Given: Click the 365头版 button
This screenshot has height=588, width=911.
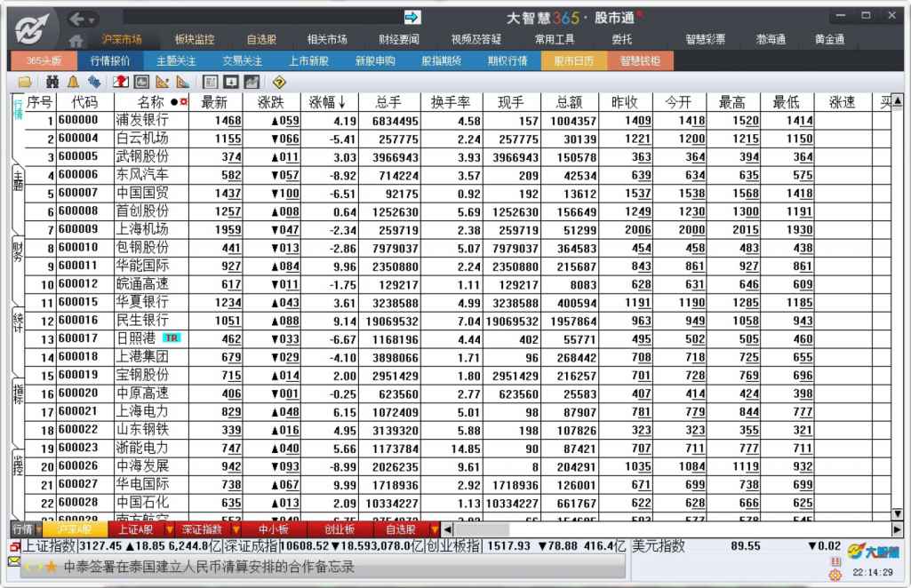Looking at the screenshot, I should pyautogui.click(x=44, y=60).
